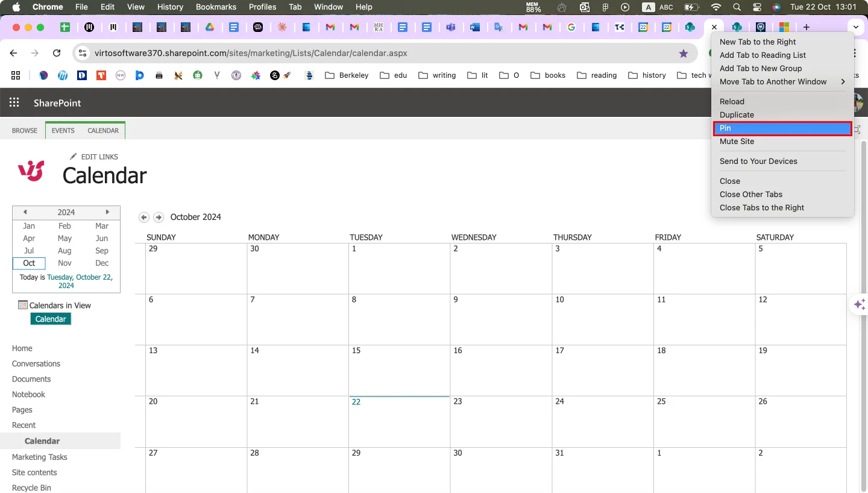Viewport: 868px width, 493px height.
Task: Choose Duplicate in tab context menu
Action: coord(782,115)
